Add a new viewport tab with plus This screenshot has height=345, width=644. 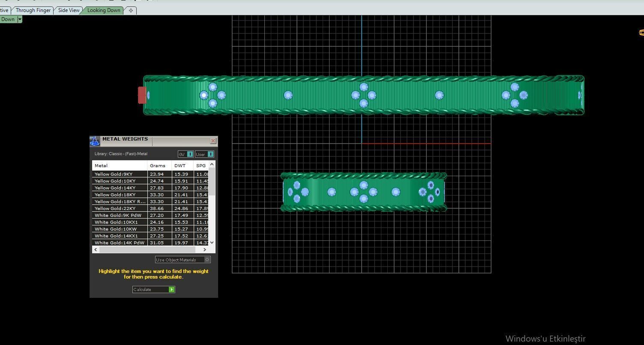point(131,10)
